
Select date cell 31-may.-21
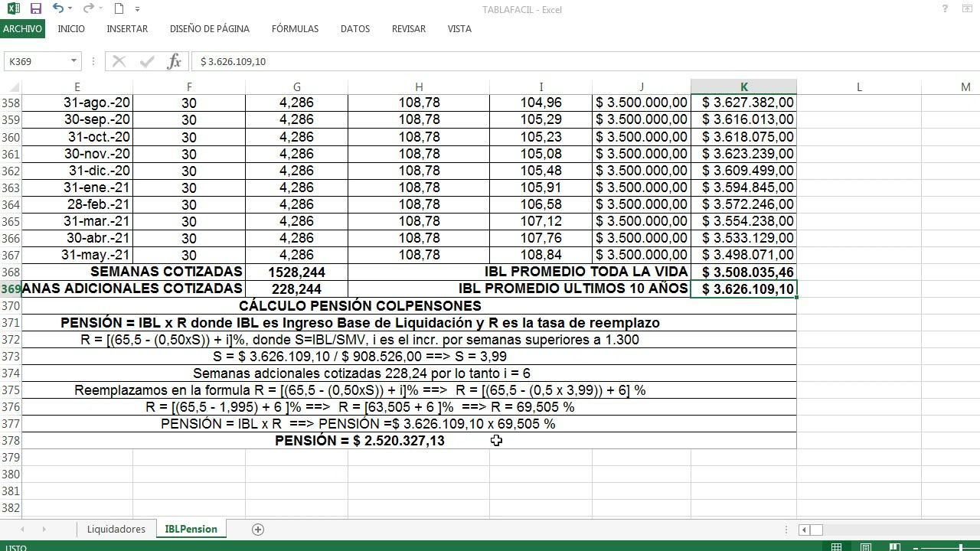click(x=77, y=255)
